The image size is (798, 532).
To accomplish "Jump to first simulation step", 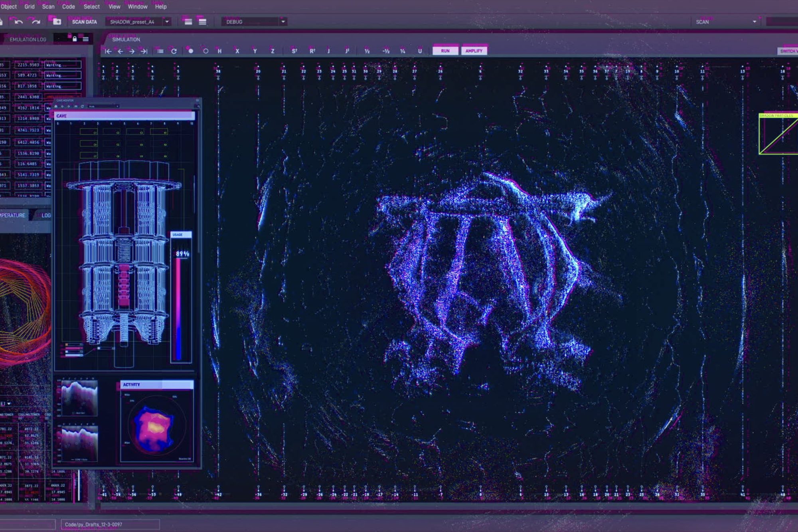I will pyautogui.click(x=108, y=51).
